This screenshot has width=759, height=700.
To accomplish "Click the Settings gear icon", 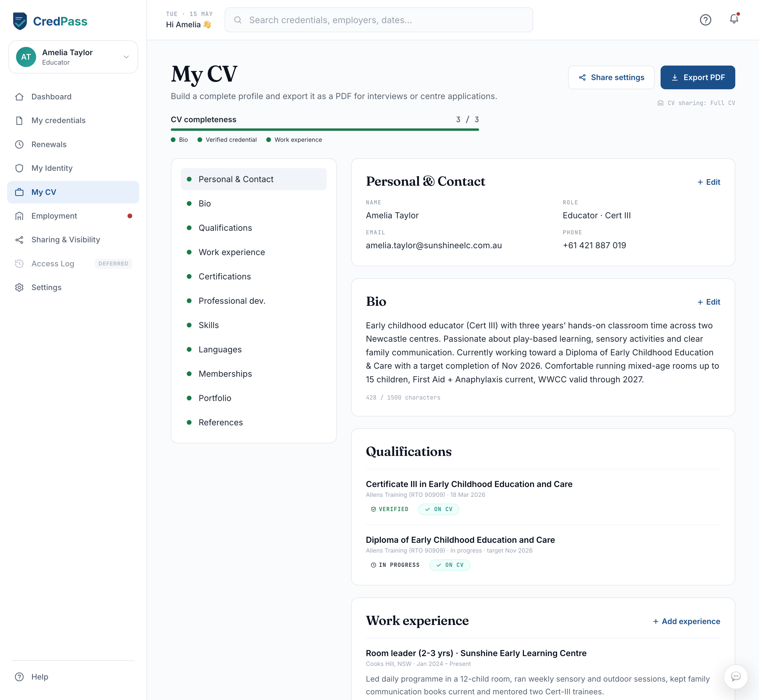I will [x=19, y=287].
